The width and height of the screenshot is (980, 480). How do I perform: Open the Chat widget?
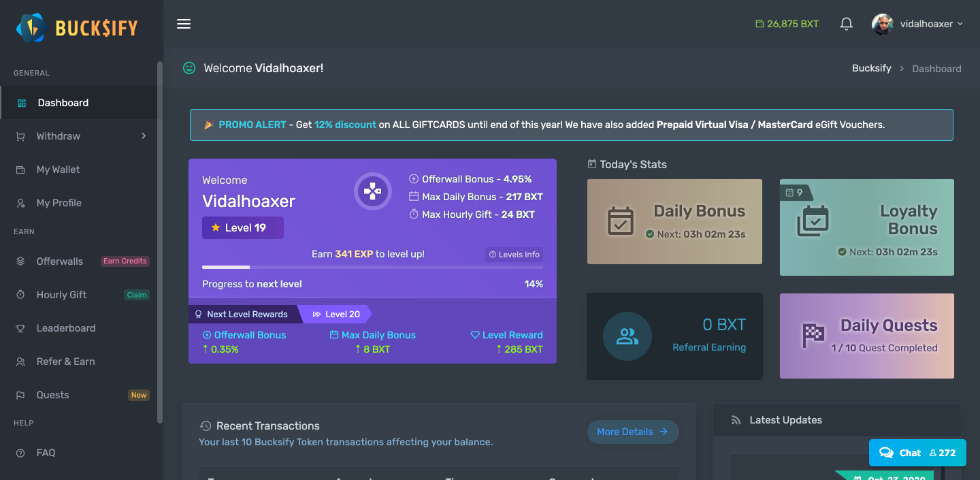(917, 453)
